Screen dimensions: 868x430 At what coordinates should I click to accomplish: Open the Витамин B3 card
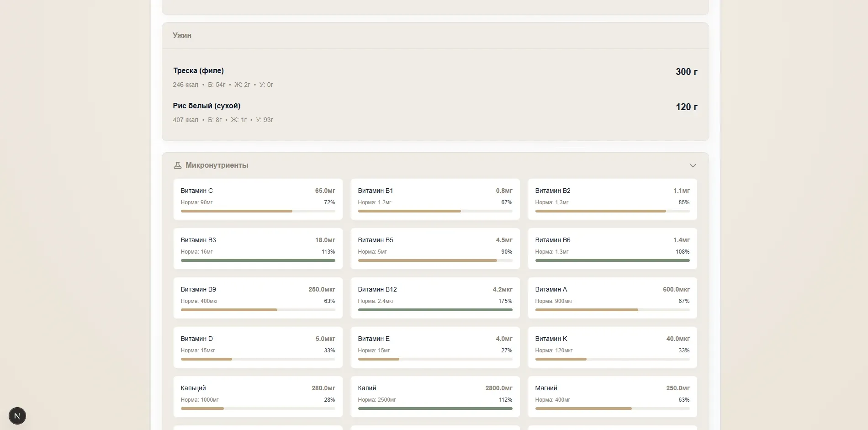point(258,249)
